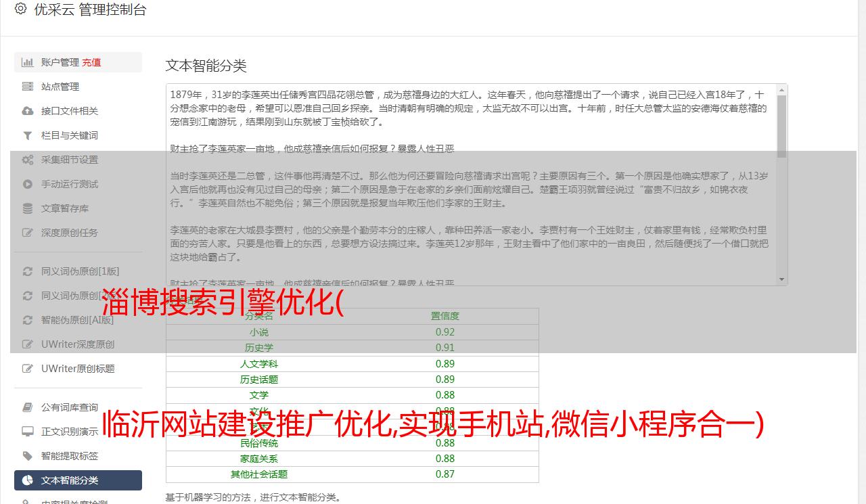
Task: Click the 公有词库查询 book icon
Action: click(28, 407)
